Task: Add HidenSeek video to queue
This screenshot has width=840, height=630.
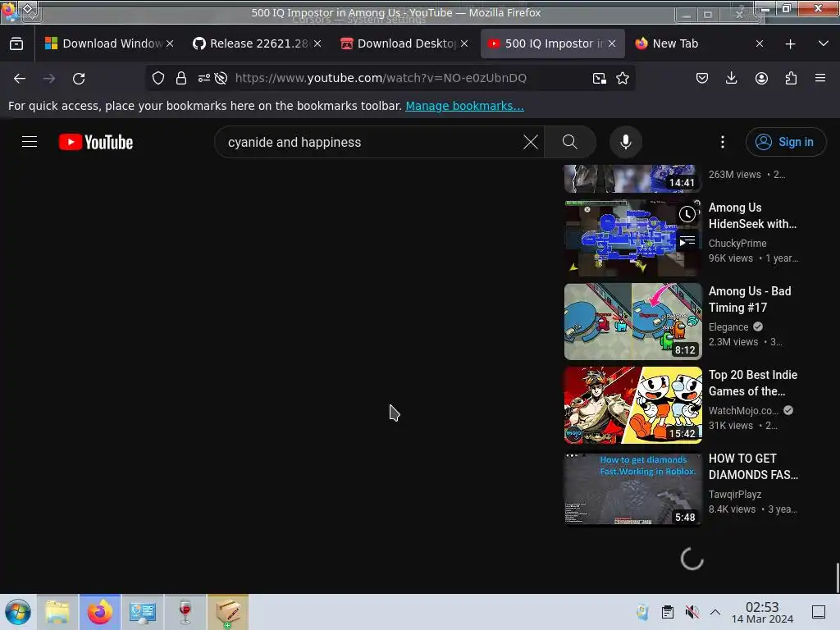Action: tap(687, 242)
